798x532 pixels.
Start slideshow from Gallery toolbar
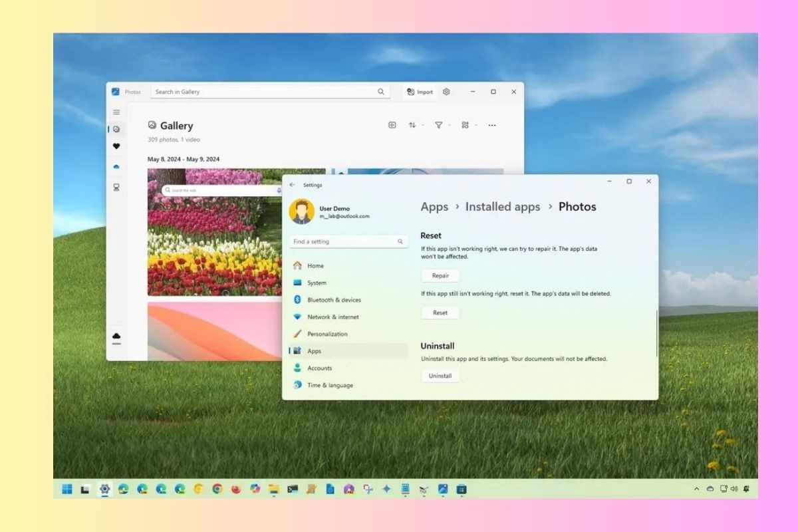click(392, 125)
